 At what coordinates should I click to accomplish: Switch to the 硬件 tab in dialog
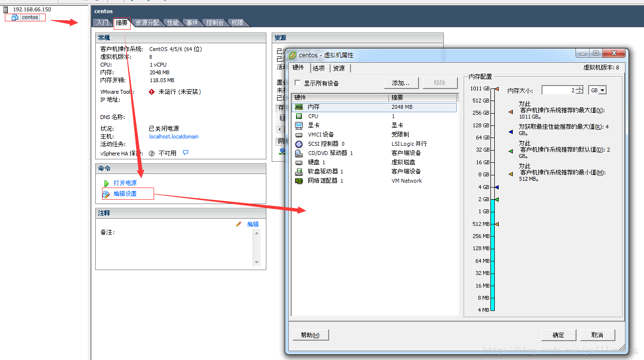(x=298, y=68)
